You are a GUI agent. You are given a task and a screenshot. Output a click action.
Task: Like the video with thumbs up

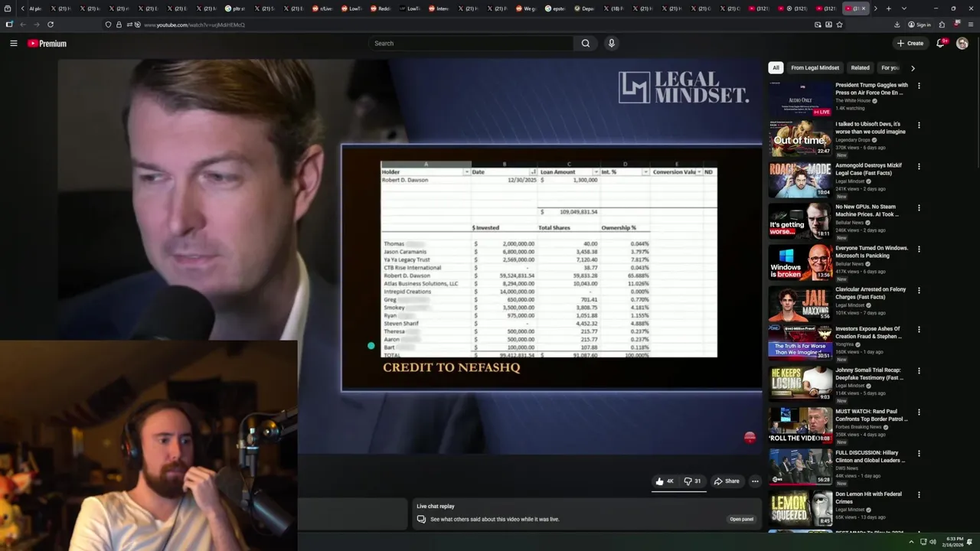coord(664,481)
